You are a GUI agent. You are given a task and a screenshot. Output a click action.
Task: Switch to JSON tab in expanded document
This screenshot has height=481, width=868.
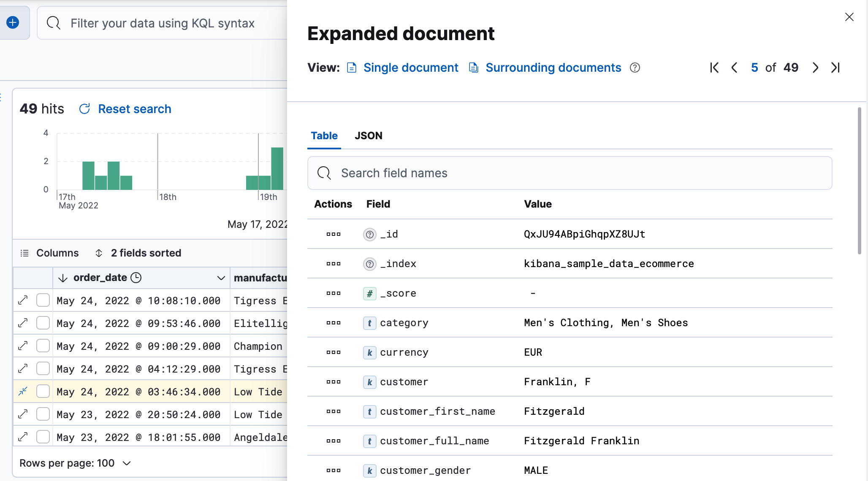(369, 135)
